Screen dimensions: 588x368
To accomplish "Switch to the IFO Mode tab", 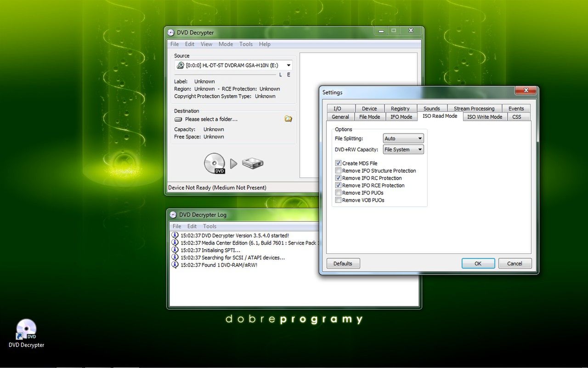I will click(401, 117).
